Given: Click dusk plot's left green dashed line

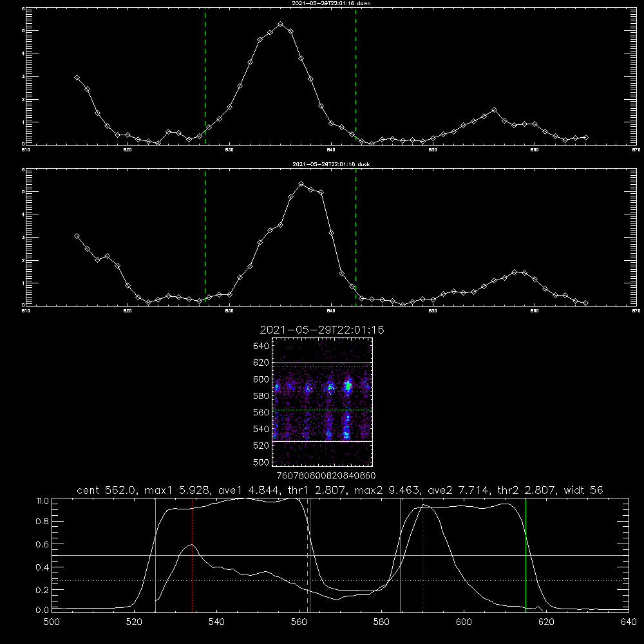Looking at the screenshot, I should tap(205, 237).
